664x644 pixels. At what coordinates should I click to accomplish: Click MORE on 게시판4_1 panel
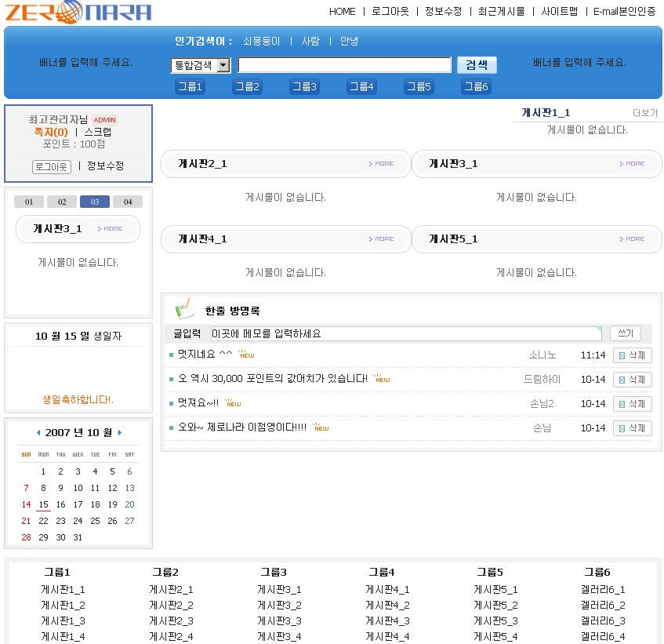click(x=382, y=239)
